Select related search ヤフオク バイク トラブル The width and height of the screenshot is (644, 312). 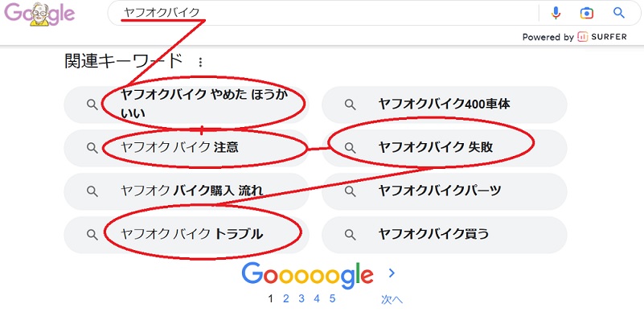coord(186,235)
